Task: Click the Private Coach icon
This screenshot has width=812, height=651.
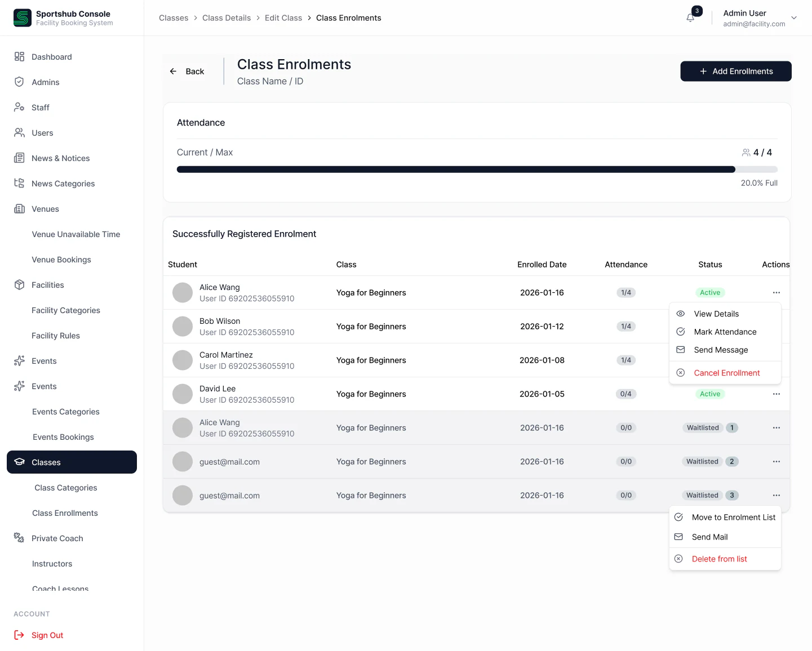Action: click(19, 538)
